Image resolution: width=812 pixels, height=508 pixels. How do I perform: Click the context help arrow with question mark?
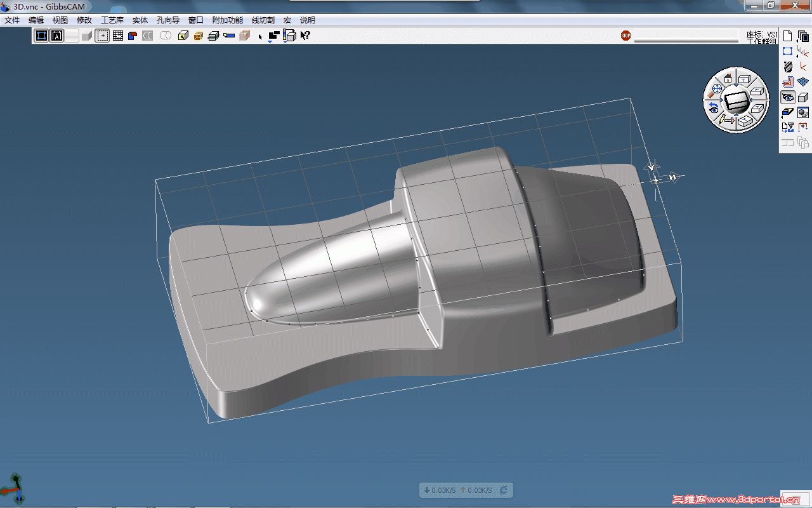(x=305, y=36)
